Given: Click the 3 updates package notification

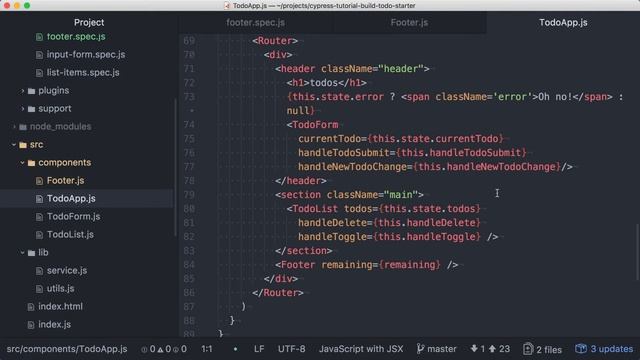Looking at the screenshot, I should pyautogui.click(x=604, y=349).
